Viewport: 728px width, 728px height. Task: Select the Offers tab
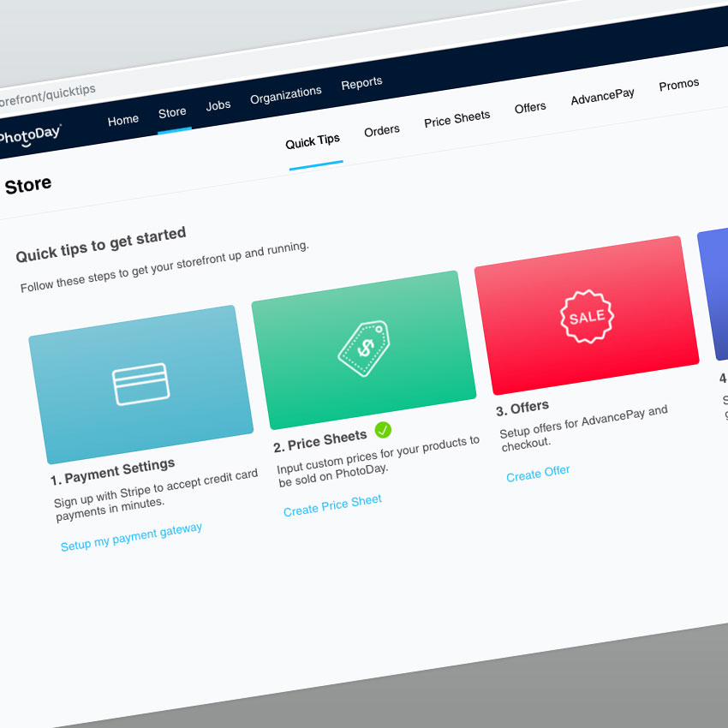point(530,108)
